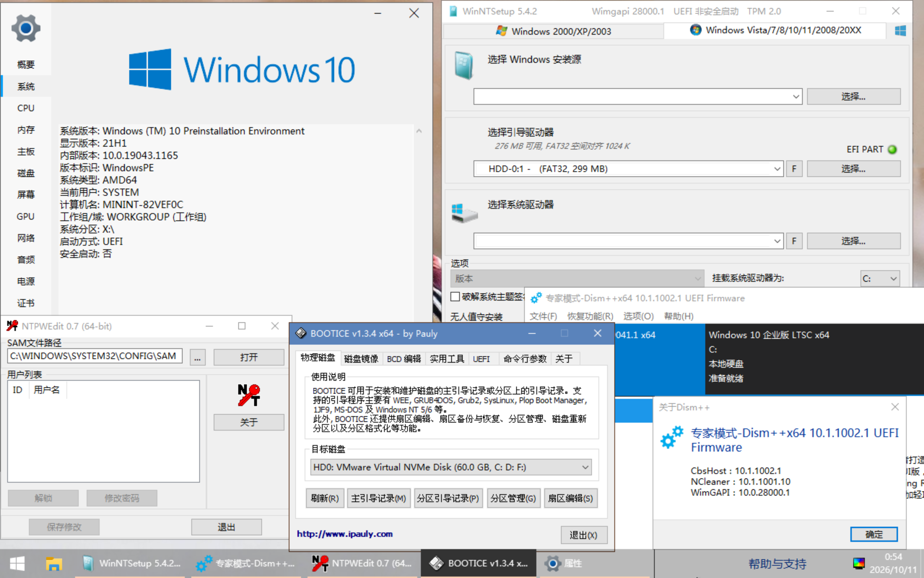Screen dimensions: 924x578
Task: Open File Explorer from taskbar
Action: (x=54, y=564)
